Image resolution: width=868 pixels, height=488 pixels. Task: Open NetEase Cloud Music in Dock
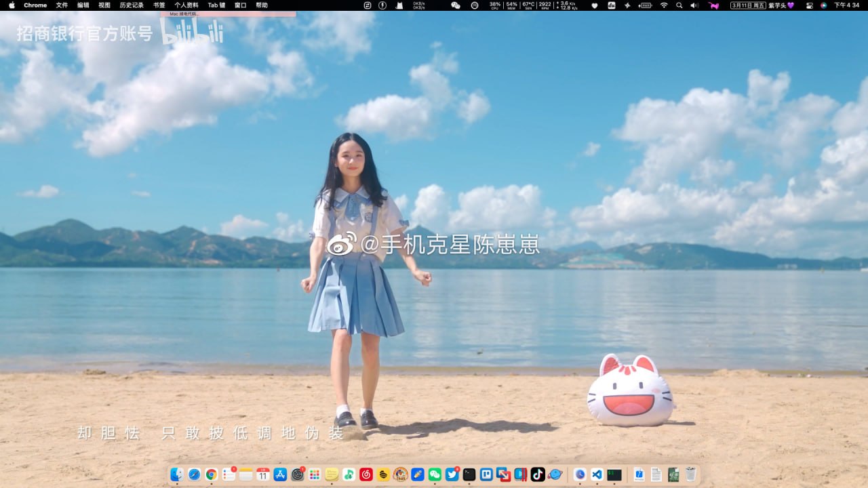tap(366, 474)
